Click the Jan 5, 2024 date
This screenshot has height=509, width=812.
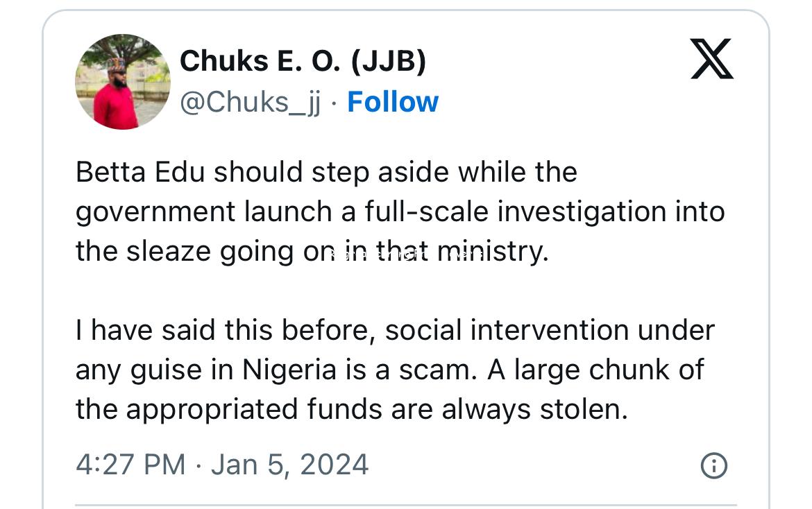(x=289, y=464)
